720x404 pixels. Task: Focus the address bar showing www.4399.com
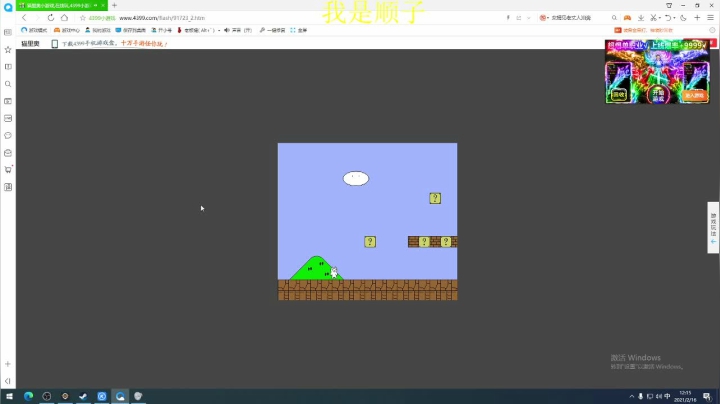162,18
